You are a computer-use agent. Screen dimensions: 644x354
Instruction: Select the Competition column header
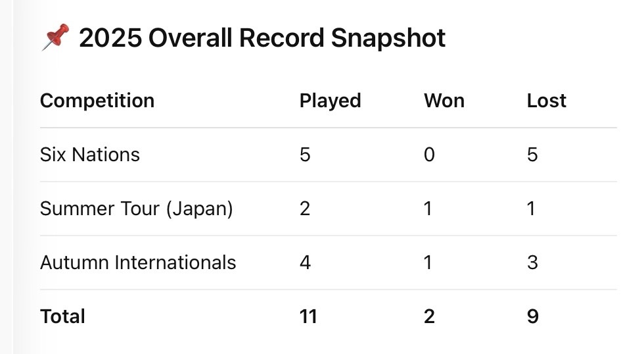click(97, 101)
